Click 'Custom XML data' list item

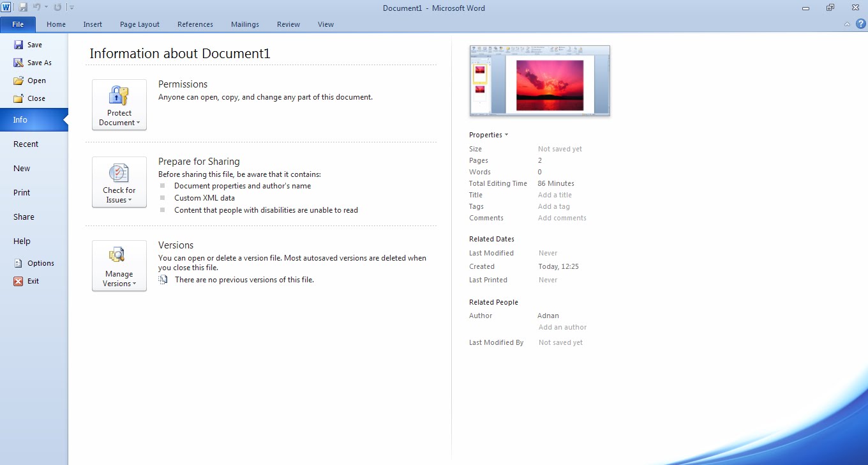pos(204,198)
